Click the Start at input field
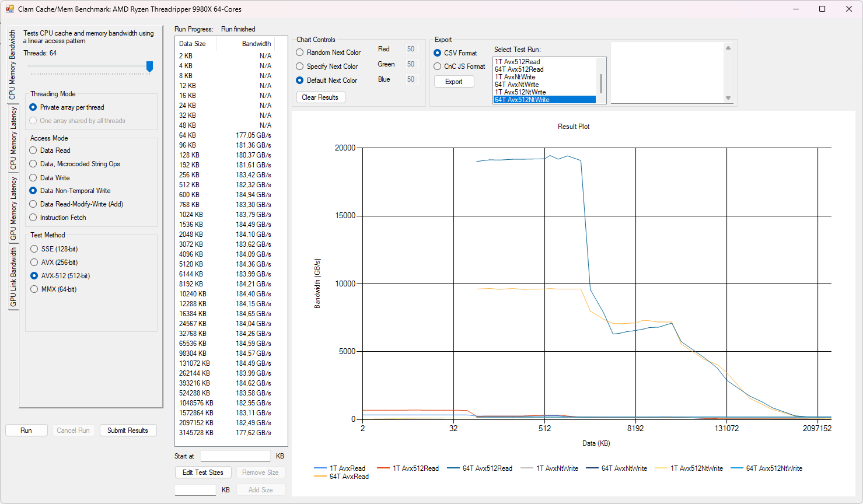Screen dimensions: 863x504 click(x=235, y=456)
